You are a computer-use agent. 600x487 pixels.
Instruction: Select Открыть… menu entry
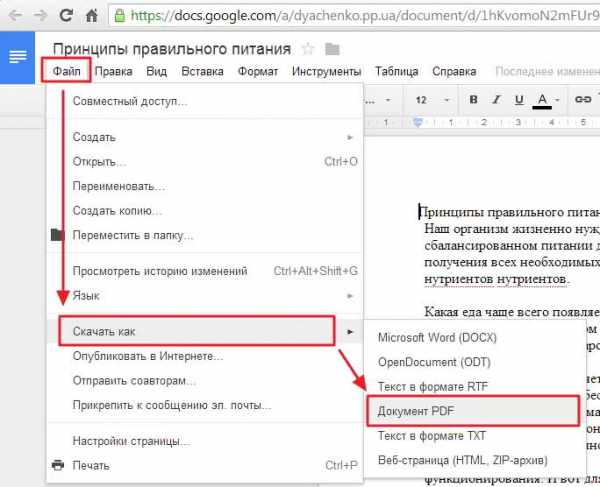(x=205, y=161)
